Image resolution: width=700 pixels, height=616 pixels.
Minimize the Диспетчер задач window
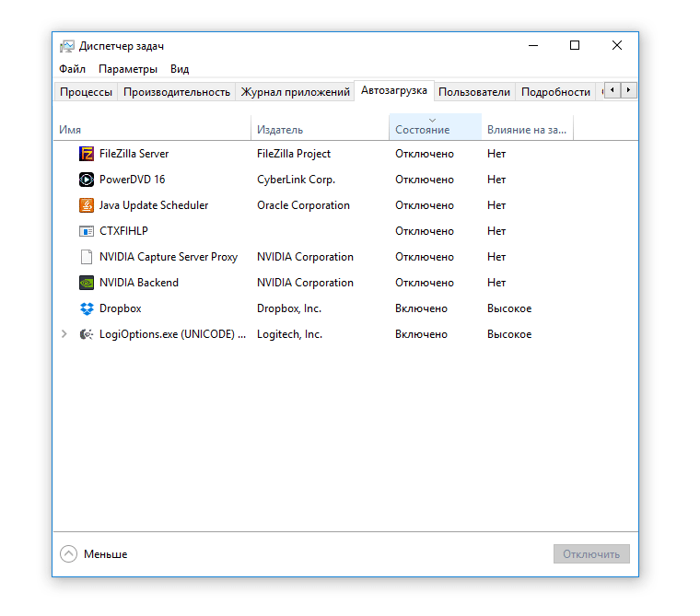click(x=533, y=45)
